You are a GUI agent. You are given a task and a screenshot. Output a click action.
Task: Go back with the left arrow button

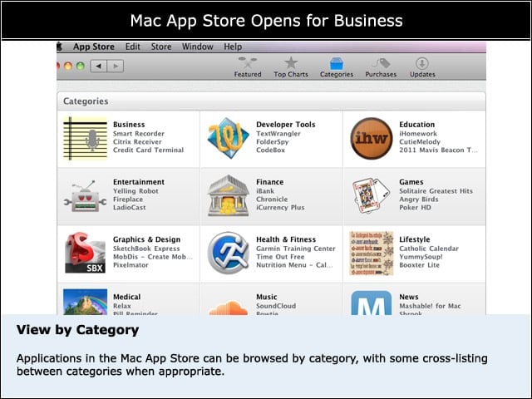point(99,66)
